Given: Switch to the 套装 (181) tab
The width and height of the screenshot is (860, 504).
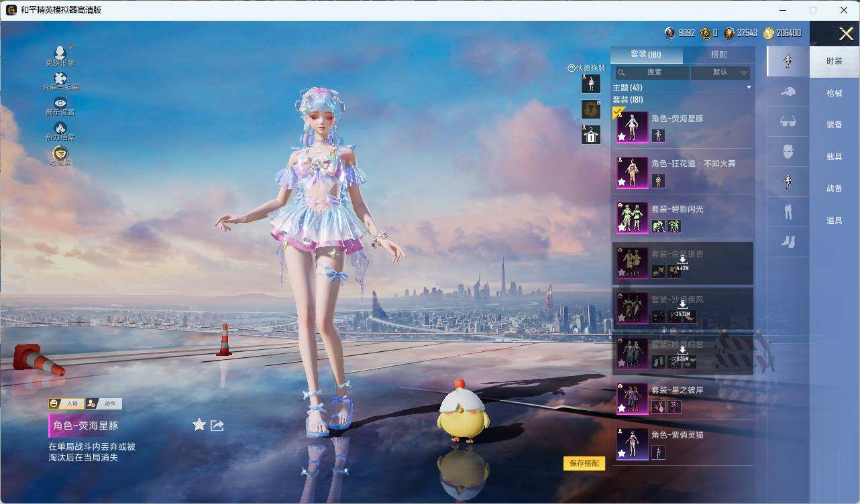Looking at the screenshot, I should pos(646,54).
